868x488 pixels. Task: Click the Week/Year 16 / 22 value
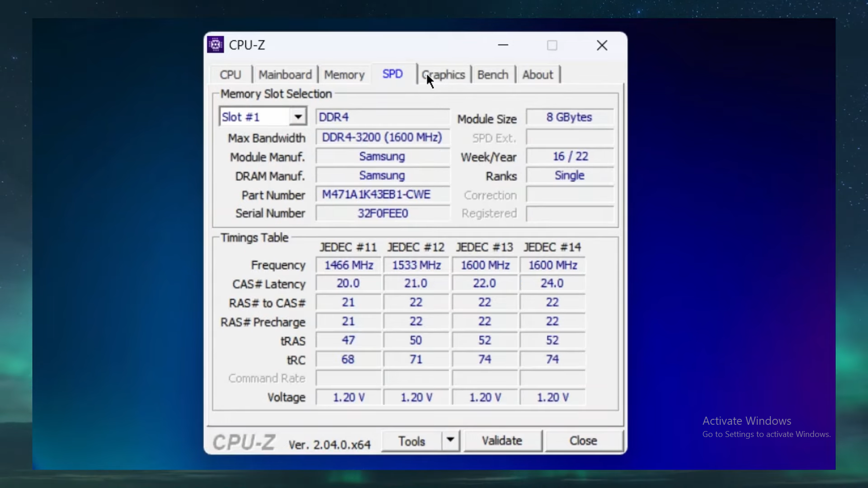570,156
